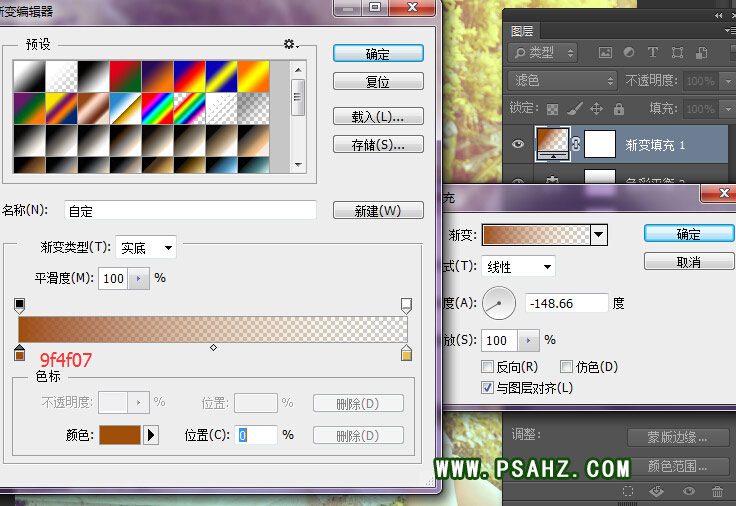Click the type layer filter icon
Image resolution: width=736 pixels, height=506 pixels.
[x=653, y=52]
